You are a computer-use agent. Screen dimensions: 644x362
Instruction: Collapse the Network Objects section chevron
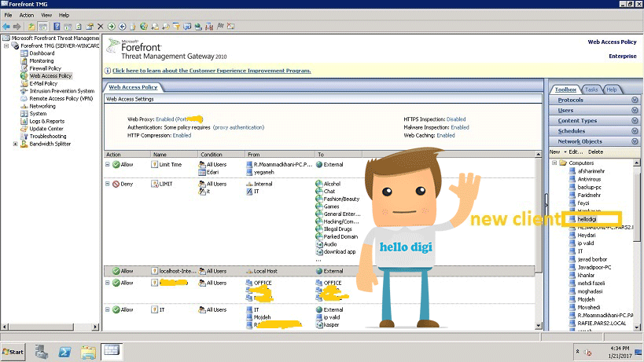tap(635, 141)
